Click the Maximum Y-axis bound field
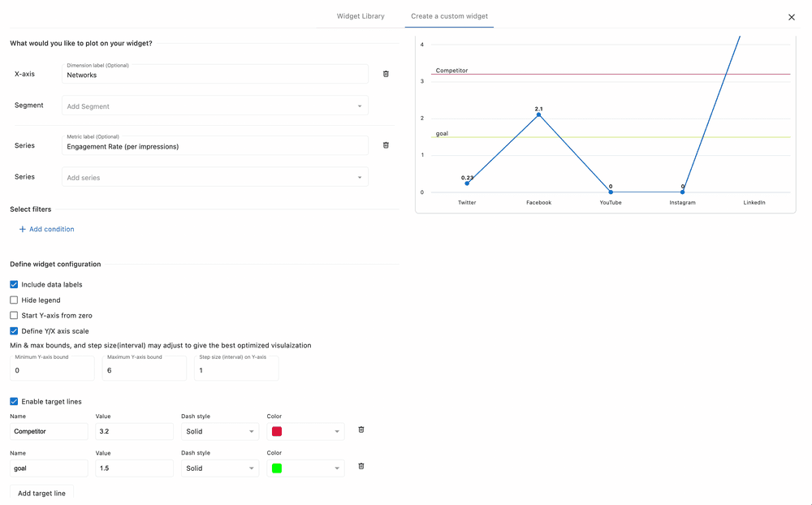 click(x=144, y=371)
